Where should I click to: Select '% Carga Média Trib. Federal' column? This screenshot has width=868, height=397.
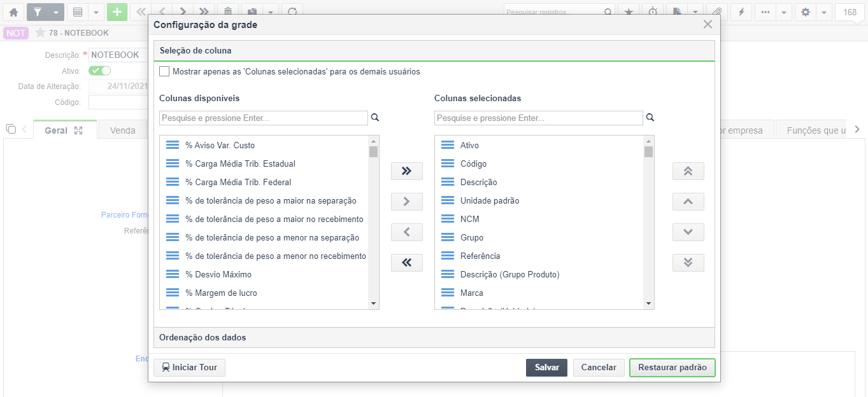coord(264,182)
